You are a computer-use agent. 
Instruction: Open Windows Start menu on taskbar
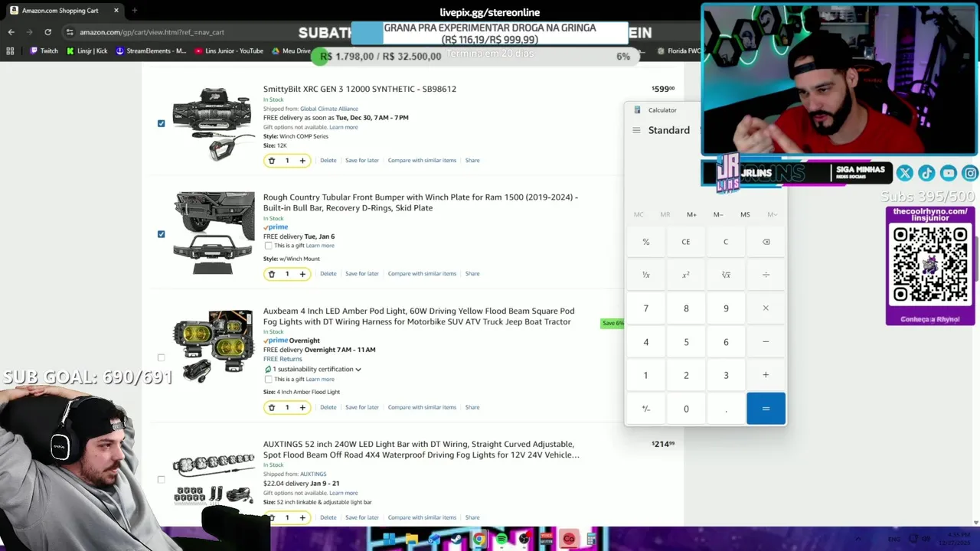[389, 540]
